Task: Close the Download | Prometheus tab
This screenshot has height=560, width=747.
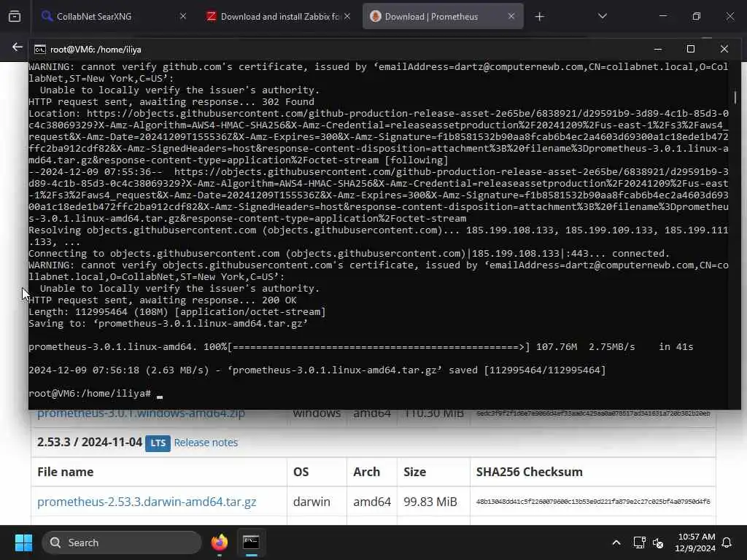Action: tap(511, 17)
